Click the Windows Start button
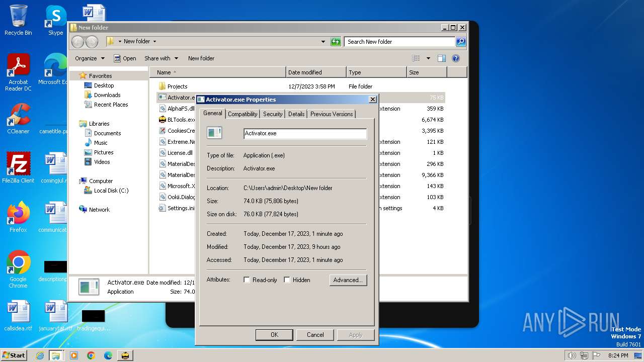The width and height of the screenshot is (644, 362). point(14,355)
